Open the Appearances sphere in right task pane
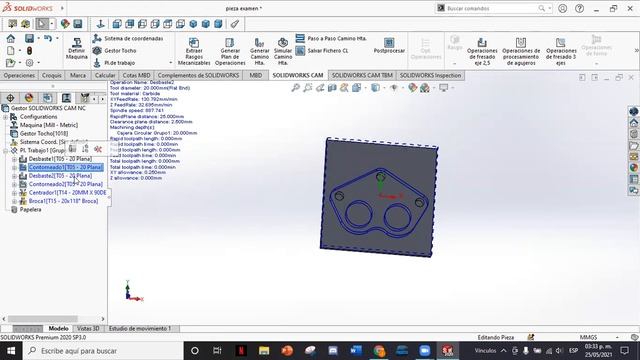 tap(633, 168)
